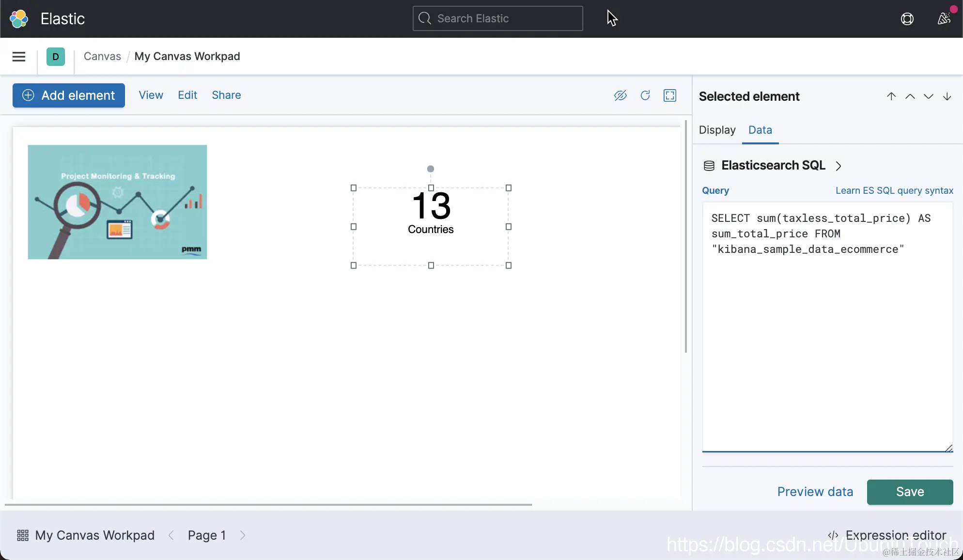The width and height of the screenshot is (963, 560).
Task: Send element to back arrow
Action: (947, 96)
